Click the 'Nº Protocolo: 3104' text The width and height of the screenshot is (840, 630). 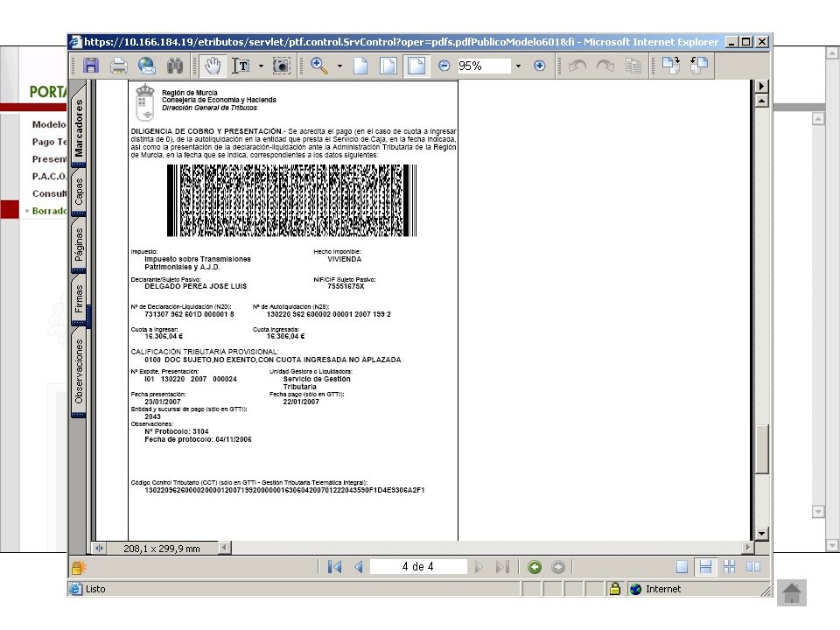176,431
